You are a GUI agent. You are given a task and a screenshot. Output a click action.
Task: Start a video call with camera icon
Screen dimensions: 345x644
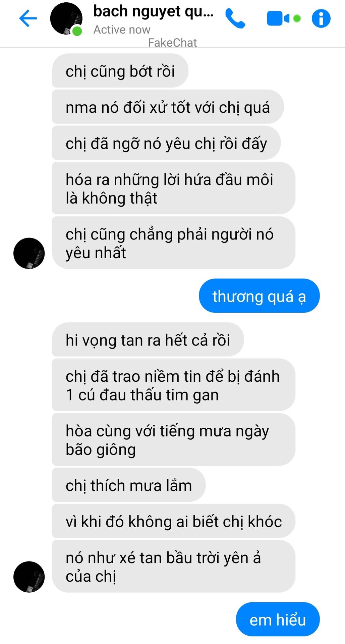coord(284,18)
